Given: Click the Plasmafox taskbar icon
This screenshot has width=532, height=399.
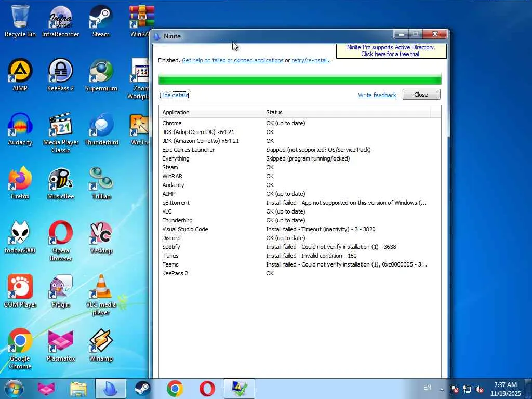Looking at the screenshot, I should click(46, 389).
